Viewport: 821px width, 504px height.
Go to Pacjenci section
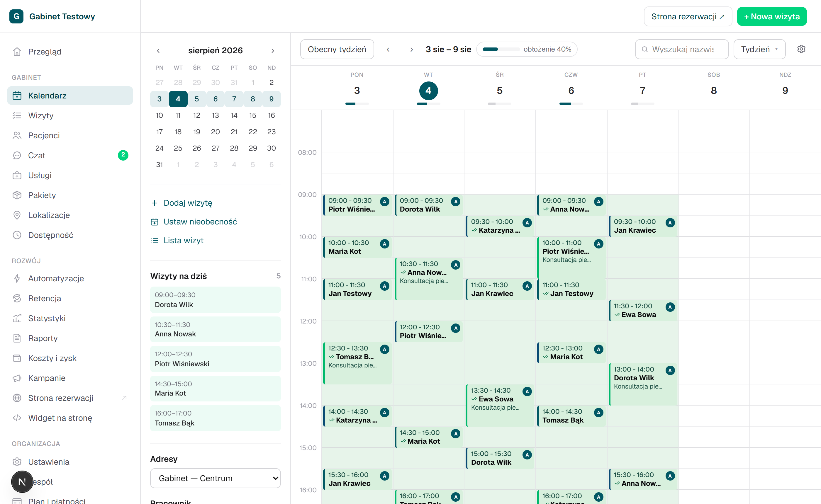[x=70, y=135]
